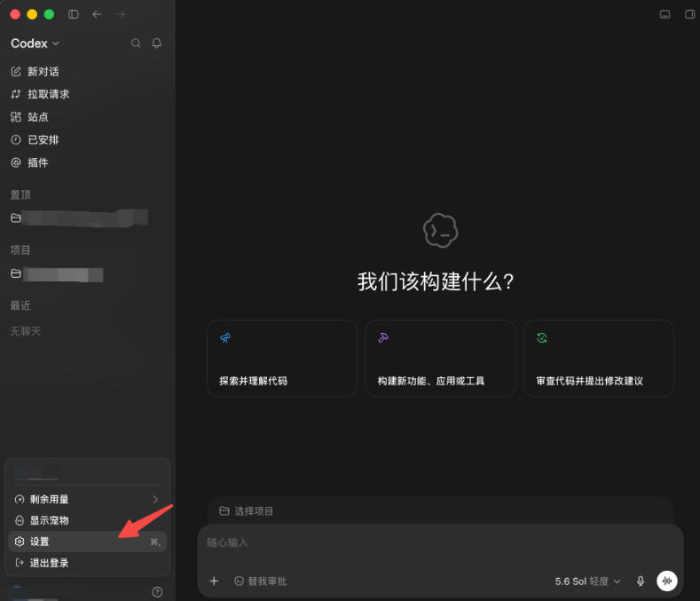The height and width of the screenshot is (601, 700).
Task: Click the green fullscreen window button
Action: pyautogui.click(x=49, y=14)
